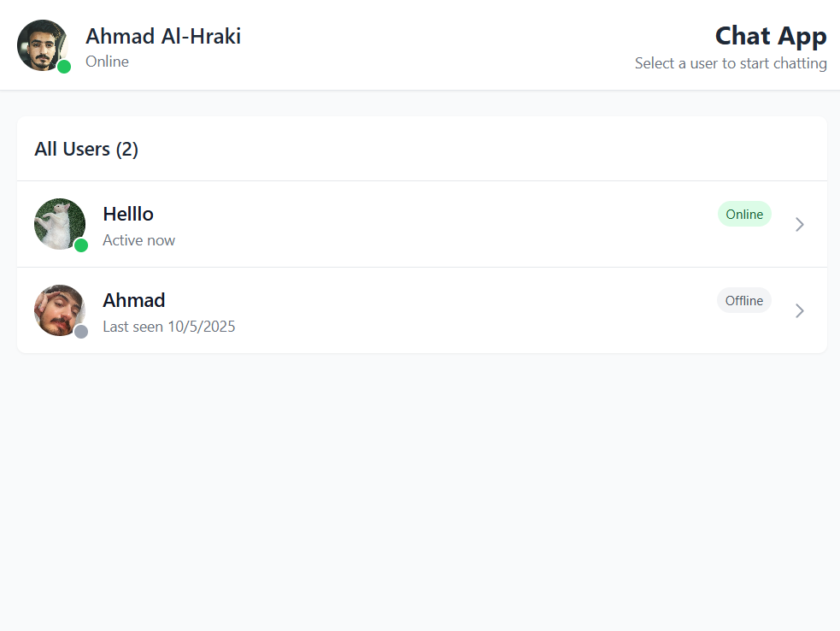Click the Ahmad Al-Hraki name in header
The height and width of the screenshot is (631, 840).
tap(163, 37)
